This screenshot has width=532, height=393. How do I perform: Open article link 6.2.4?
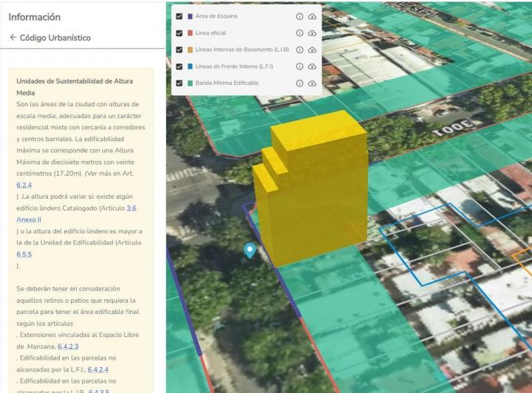click(24, 185)
